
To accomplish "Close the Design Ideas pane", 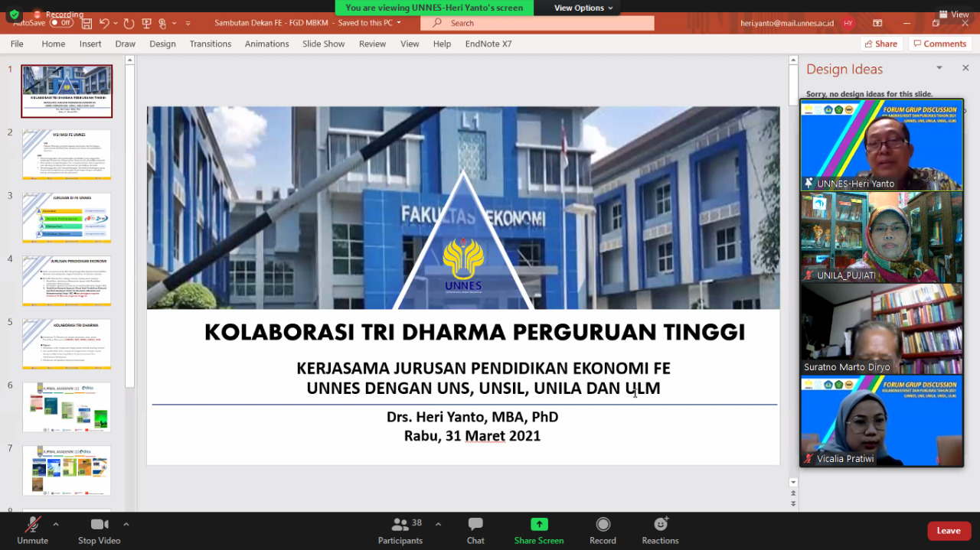I will click(965, 68).
